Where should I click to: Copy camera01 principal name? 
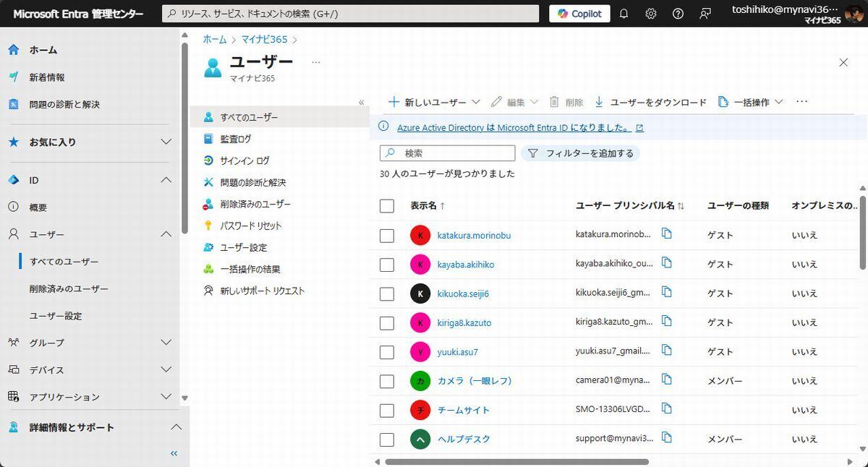coord(667,380)
